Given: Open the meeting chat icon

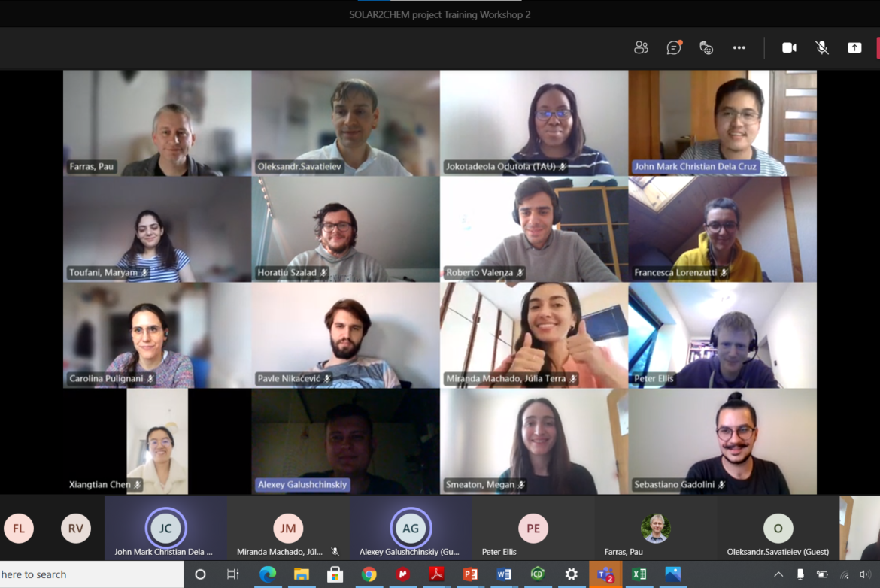Looking at the screenshot, I should [x=673, y=47].
